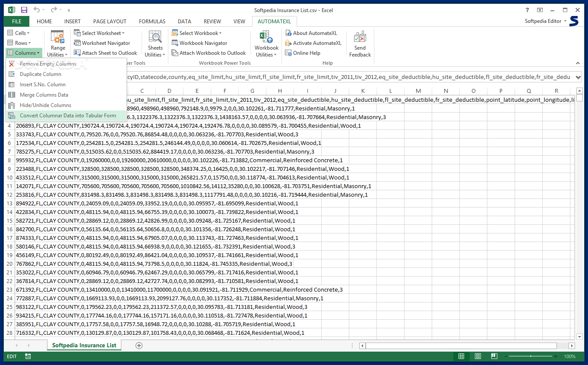Switch to the VIEW tab
This screenshot has height=365, width=588.
(239, 21)
